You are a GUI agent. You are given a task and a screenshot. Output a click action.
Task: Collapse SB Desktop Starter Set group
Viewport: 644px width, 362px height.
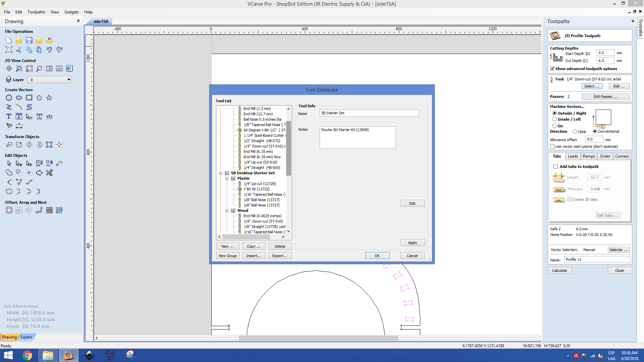coord(221,173)
